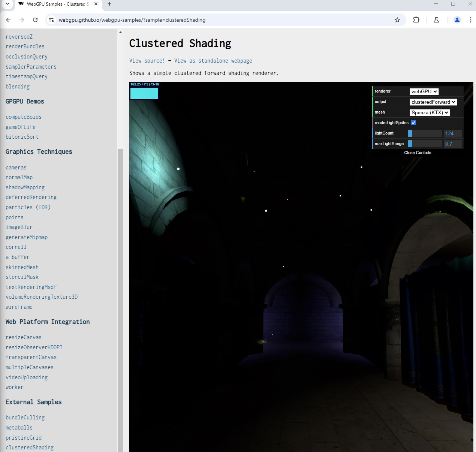Screen dimensions: 476x452
Task: Adjust the lightCount slider
Action: click(425, 133)
